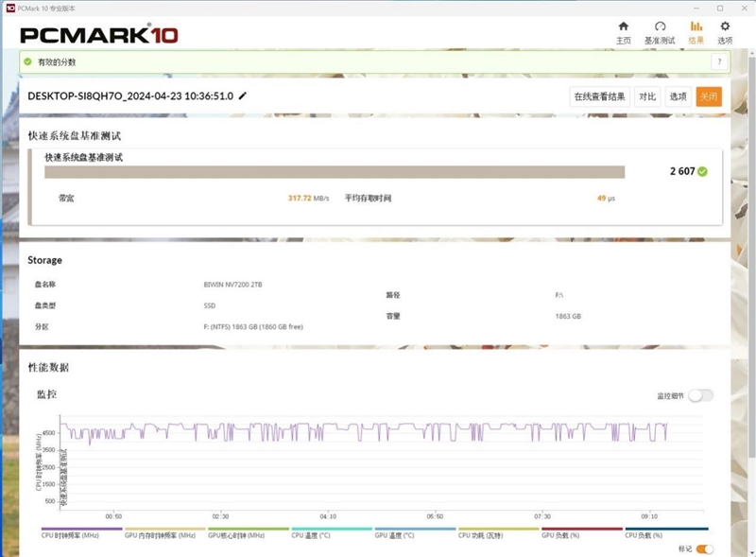Toggle CPU temperature (°C) legend
Image resolution: width=756 pixels, height=557 pixels.
(x=332, y=532)
